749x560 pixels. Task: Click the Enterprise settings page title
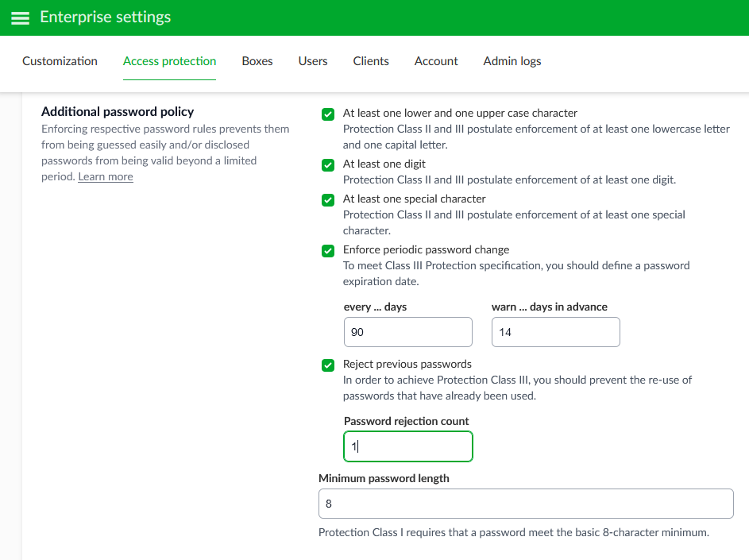click(x=105, y=17)
